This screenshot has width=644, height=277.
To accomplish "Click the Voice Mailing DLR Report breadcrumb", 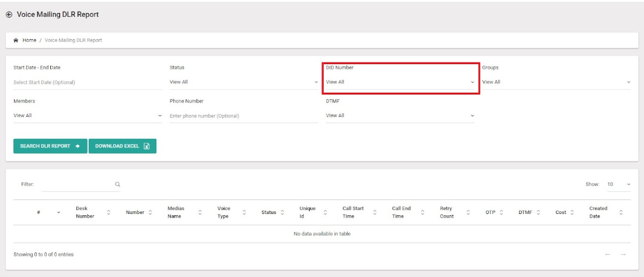I will click(73, 40).
